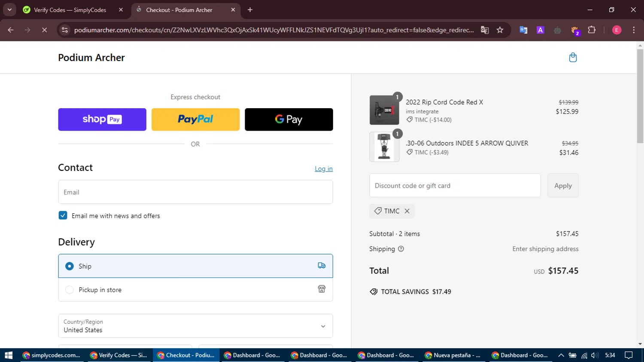Open the notification center icon
The height and width of the screenshot is (362, 644).
[629, 355]
